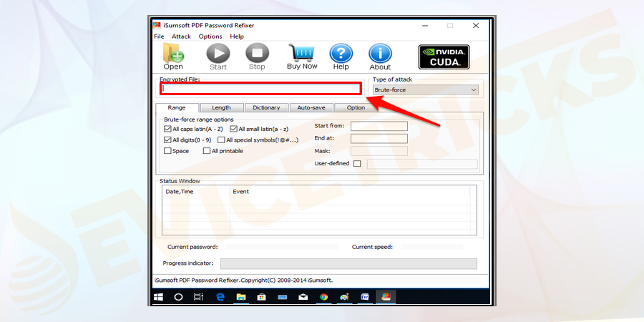
Task: Enable All printable checkbox
Action: (207, 151)
